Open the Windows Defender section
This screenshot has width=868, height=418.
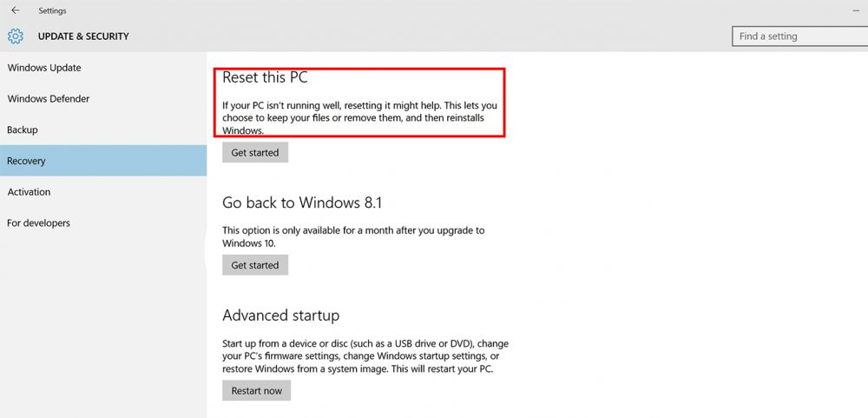pyautogui.click(x=49, y=99)
